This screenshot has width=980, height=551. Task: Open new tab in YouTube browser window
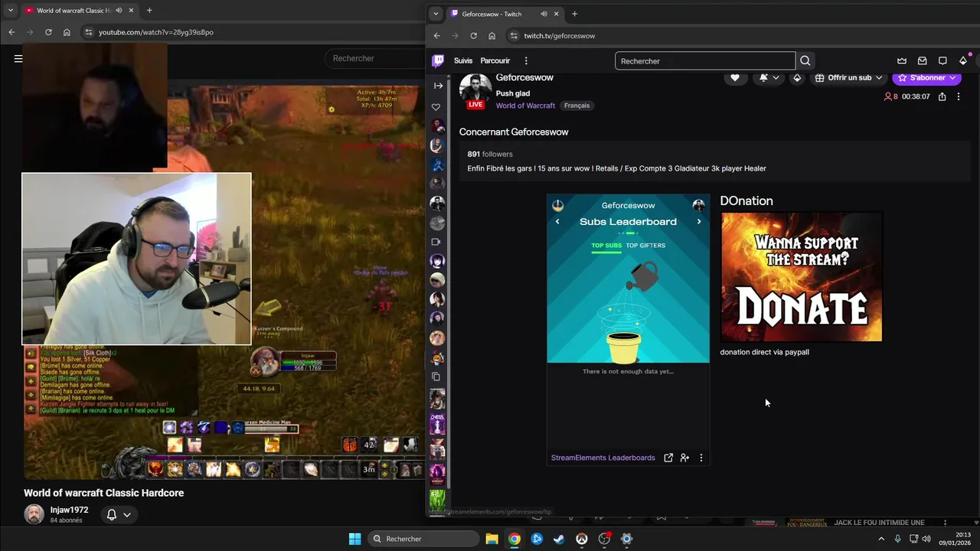tap(149, 11)
